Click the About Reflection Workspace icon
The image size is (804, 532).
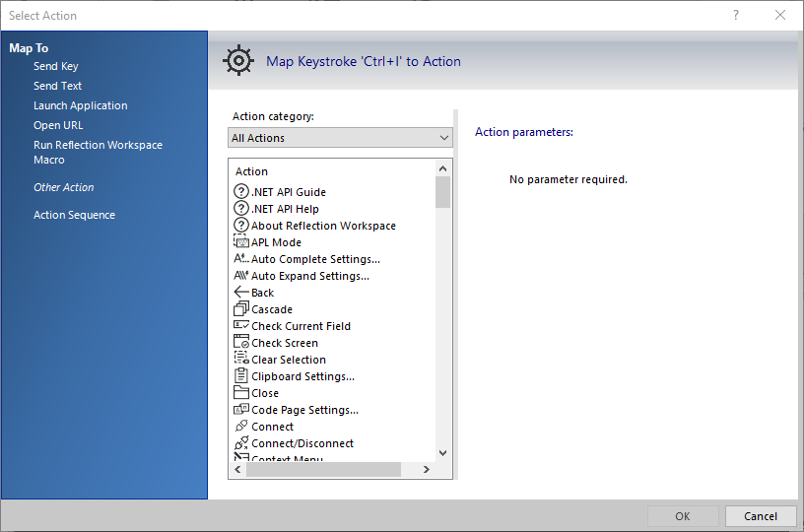(241, 226)
